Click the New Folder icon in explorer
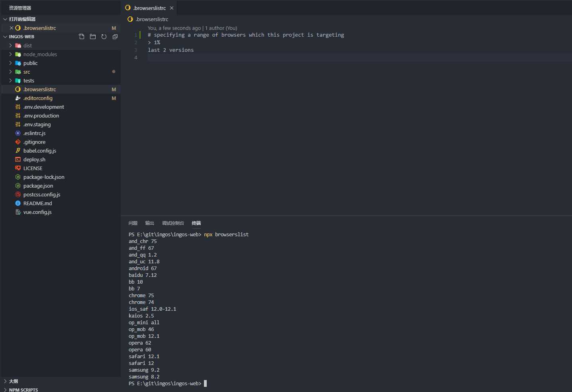This screenshot has height=392, width=572. point(93,37)
